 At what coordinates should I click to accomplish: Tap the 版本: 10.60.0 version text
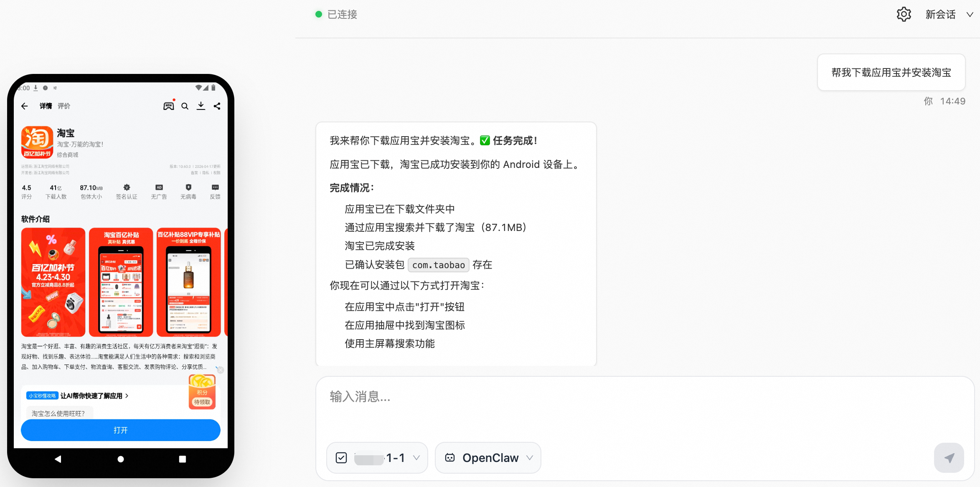(x=180, y=166)
